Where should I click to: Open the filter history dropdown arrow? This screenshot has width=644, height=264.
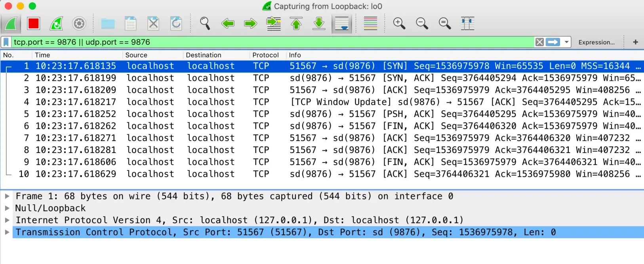[567, 42]
